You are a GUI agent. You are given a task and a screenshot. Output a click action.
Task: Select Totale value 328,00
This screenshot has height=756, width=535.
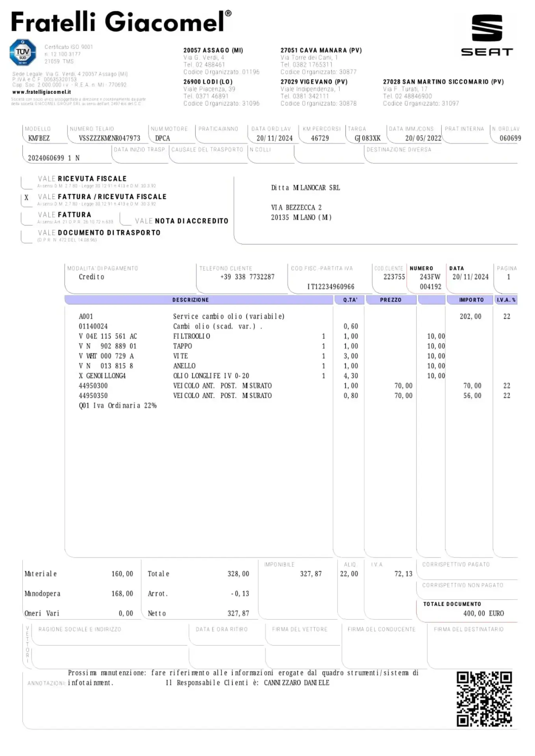pos(238,574)
